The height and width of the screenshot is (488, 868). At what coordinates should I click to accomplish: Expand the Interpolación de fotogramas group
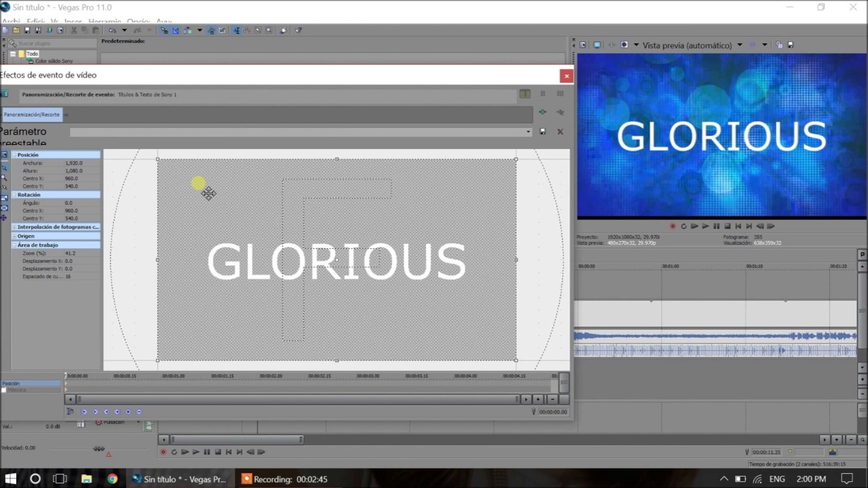14,227
